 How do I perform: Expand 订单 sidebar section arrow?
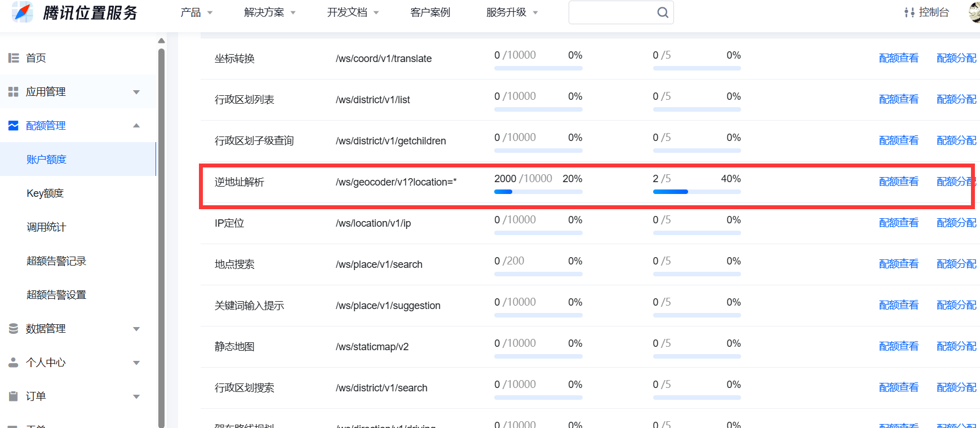coord(136,396)
